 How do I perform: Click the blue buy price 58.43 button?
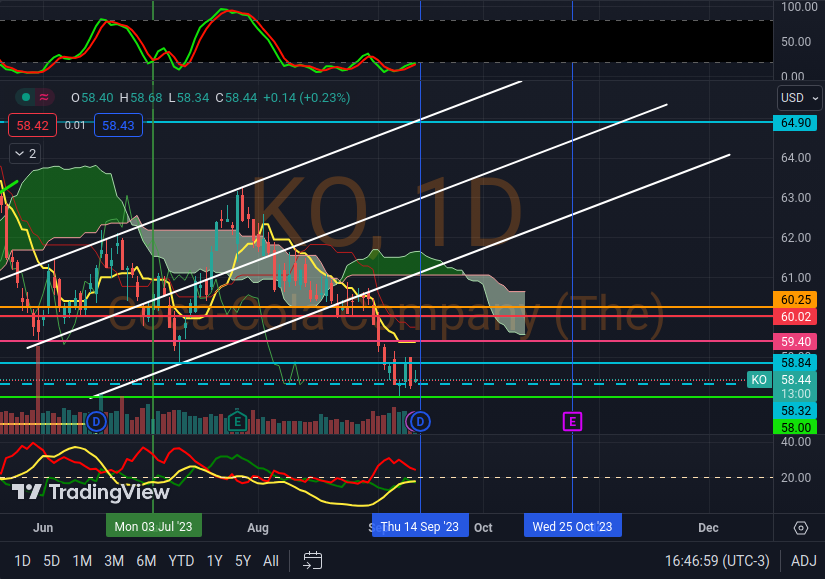(118, 125)
